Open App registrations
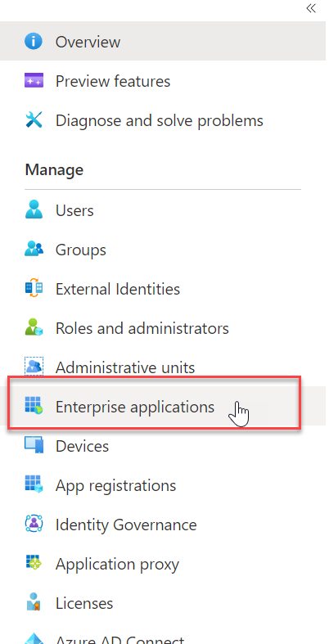The height and width of the screenshot is (644, 329). coord(116,485)
